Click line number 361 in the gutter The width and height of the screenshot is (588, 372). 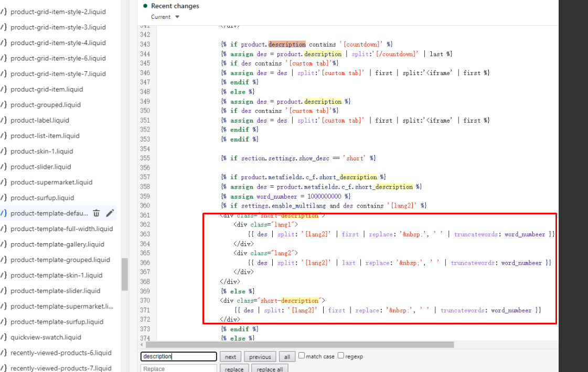point(145,215)
